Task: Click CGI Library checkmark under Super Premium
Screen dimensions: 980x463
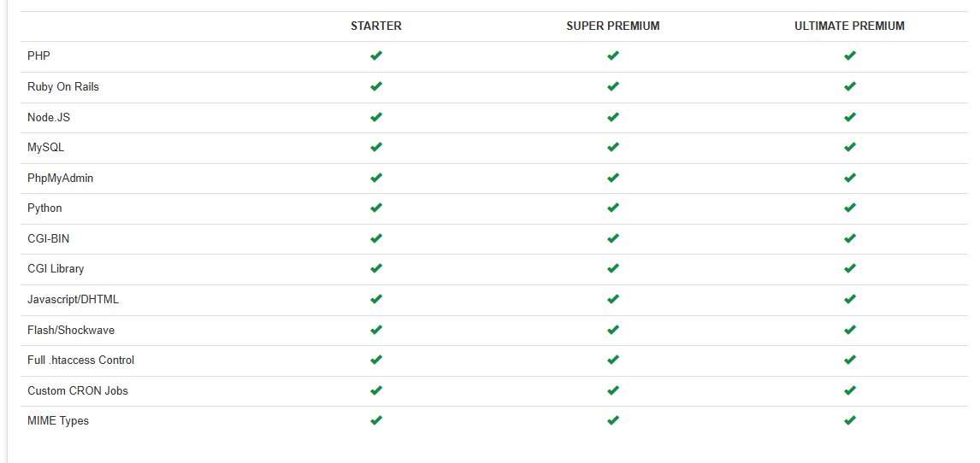Action: [x=613, y=268]
